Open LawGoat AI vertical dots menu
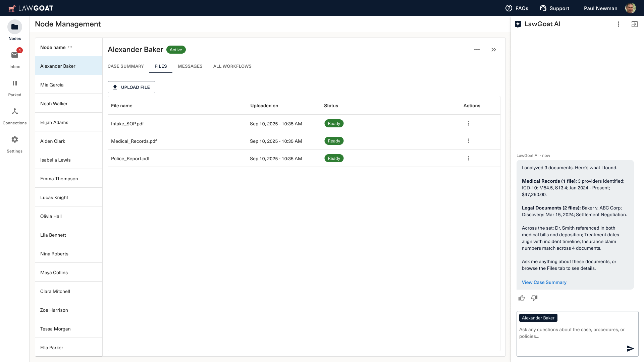This screenshot has height=362, width=644. click(x=619, y=24)
